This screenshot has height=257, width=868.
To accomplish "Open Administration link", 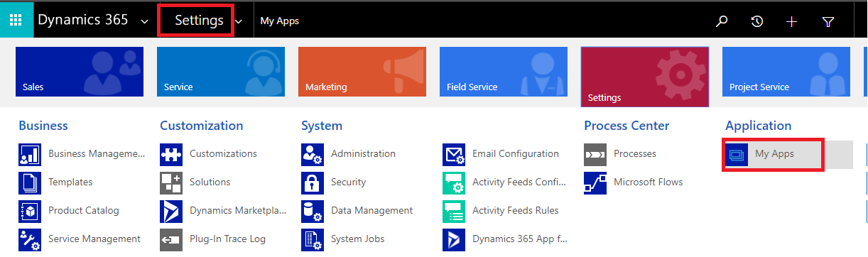I will (x=363, y=154).
